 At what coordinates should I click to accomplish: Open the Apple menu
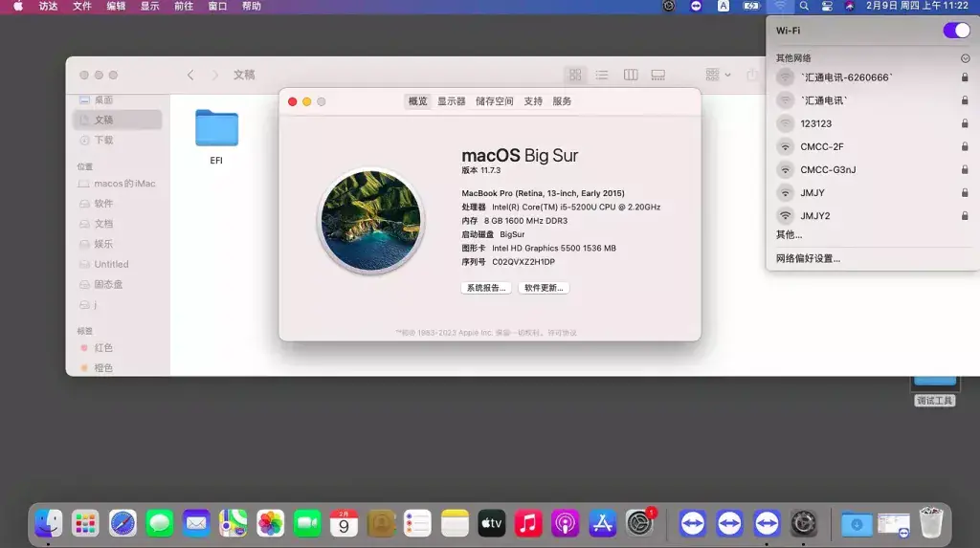coord(18,7)
